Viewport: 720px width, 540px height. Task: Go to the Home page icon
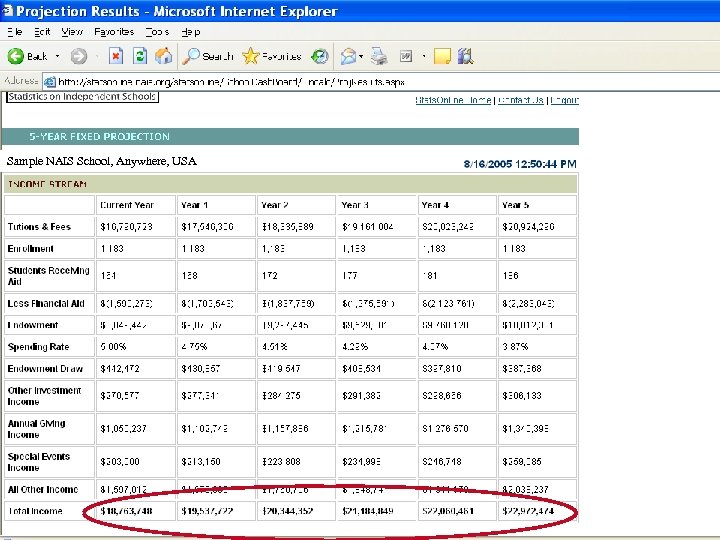163,56
